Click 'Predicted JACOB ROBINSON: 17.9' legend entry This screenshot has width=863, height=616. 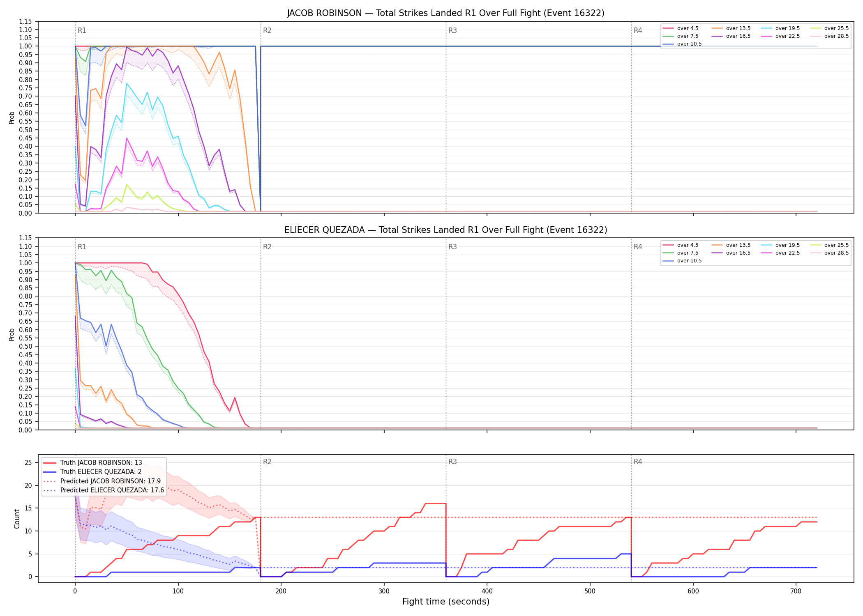point(102,481)
